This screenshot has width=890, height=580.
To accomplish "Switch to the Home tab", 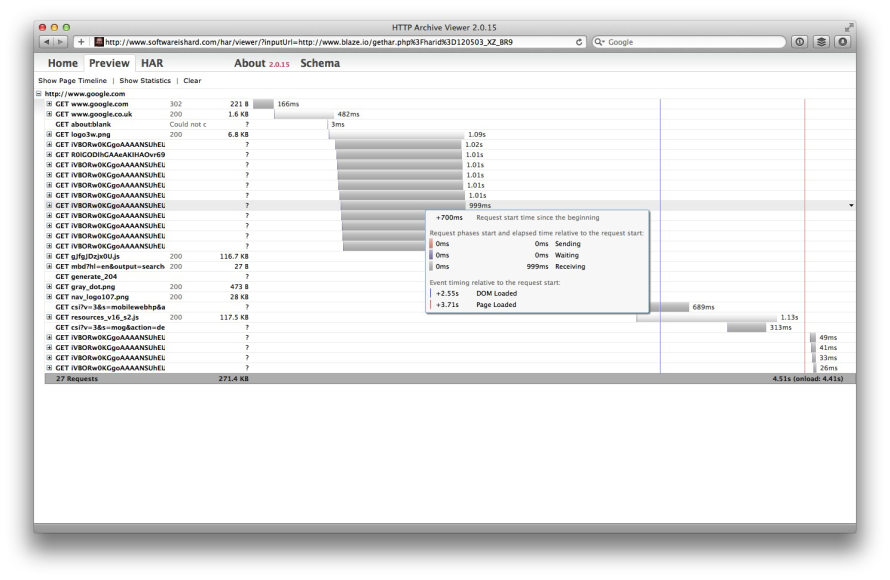I will 62,64.
